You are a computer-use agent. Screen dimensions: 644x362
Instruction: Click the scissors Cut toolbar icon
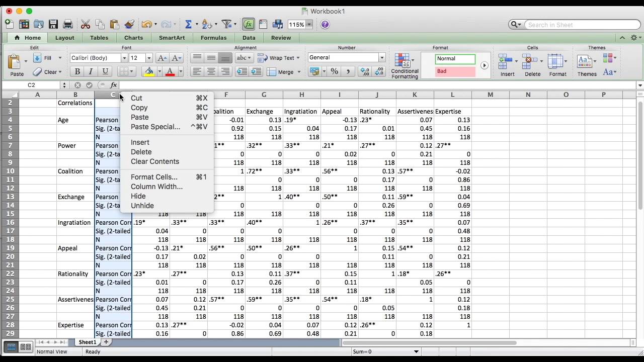click(86, 24)
